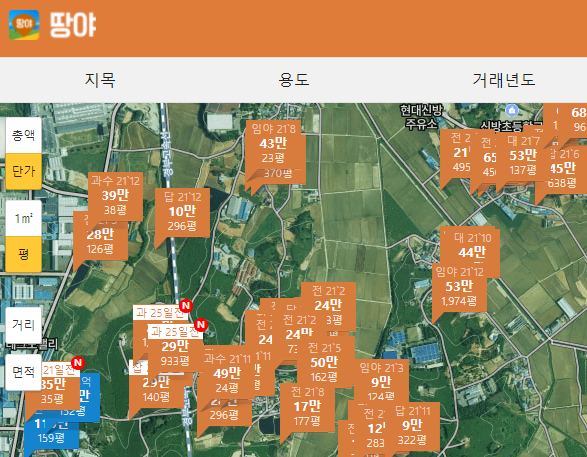Select the 12만 283 marker
The width and height of the screenshot is (587, 457).
pos(375,429)
